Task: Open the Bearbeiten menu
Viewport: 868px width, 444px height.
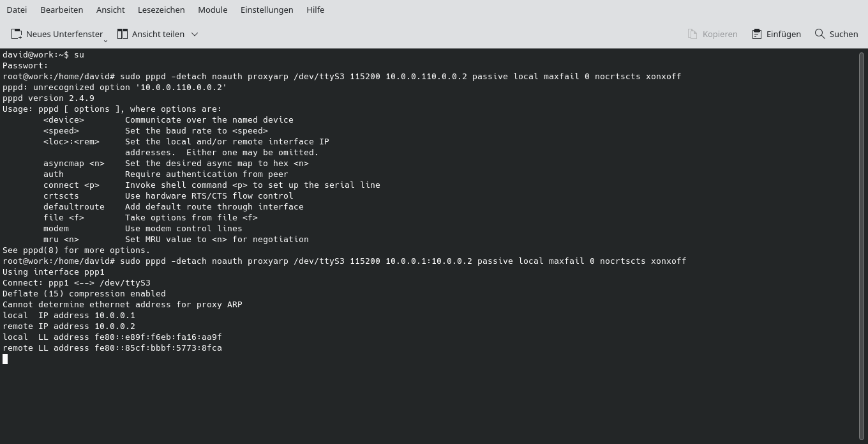Action: pos(61,10)
